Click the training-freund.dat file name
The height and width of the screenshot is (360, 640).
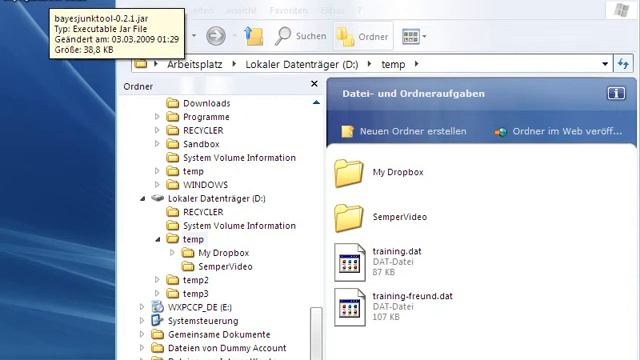(x=412, y=296)
